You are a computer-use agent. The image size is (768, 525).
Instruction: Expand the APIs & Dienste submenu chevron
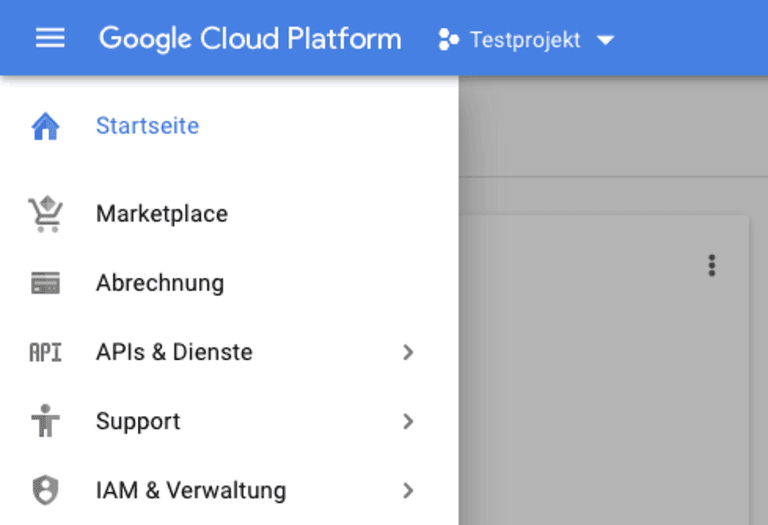[408, 352]
